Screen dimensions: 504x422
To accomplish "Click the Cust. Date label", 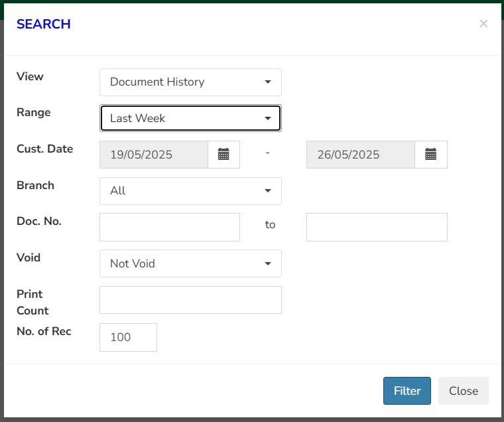I will tap(44, 149).
